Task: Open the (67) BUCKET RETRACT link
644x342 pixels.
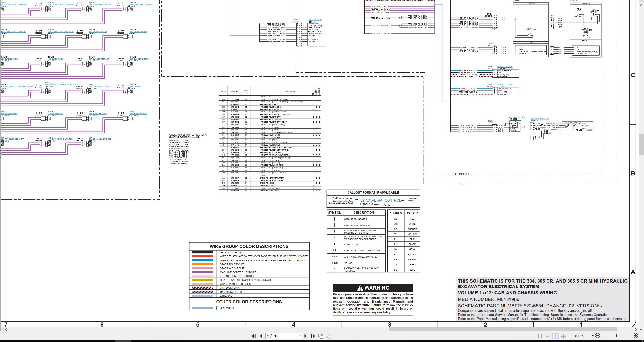Action: (x=99, y=59)
